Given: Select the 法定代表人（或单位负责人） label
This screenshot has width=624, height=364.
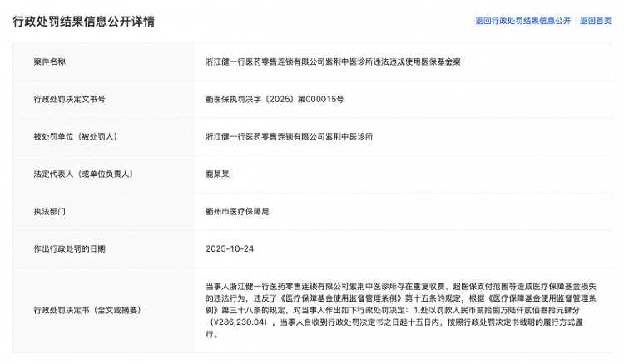Looking at the screenshot, I should 83,174.
